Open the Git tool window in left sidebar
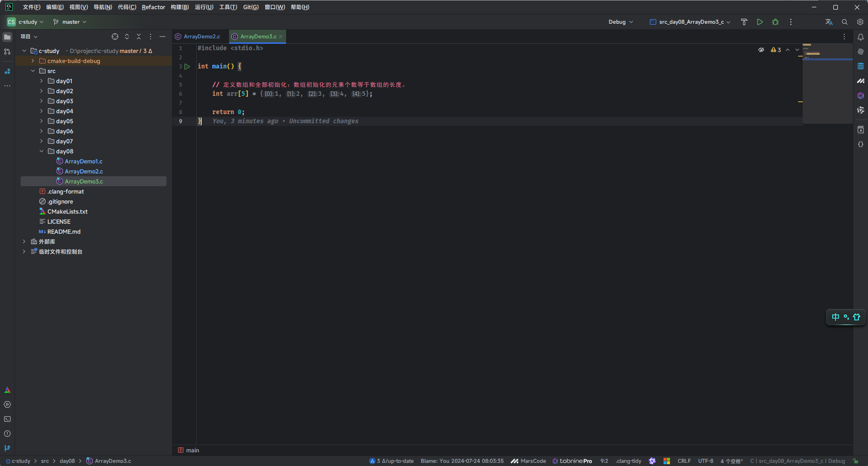The width and height of the screenshot is (868, 466). 7,448
